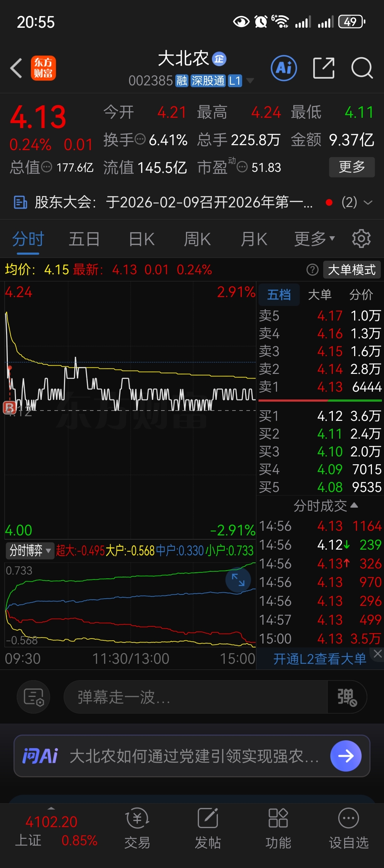
Task: Tap the Wi-Fi icon in status bar
Action: click(280, 22)
